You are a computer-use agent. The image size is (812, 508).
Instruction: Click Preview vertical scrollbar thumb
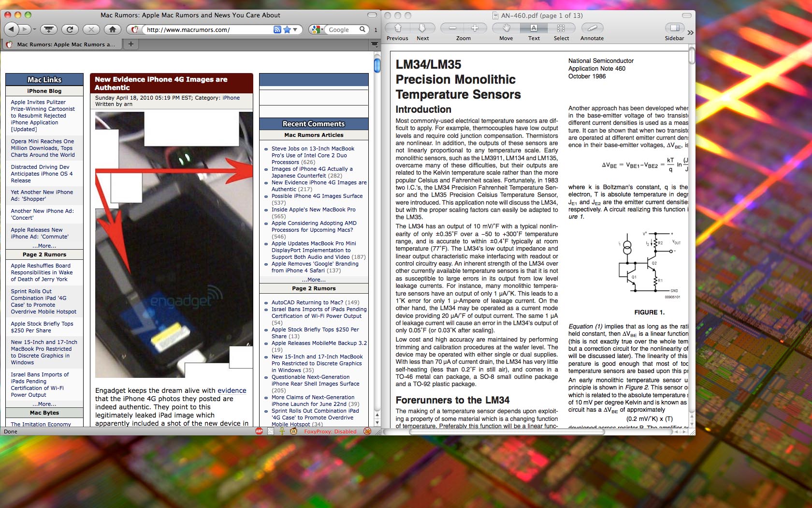pyautogui.click(x=692, y=56)
